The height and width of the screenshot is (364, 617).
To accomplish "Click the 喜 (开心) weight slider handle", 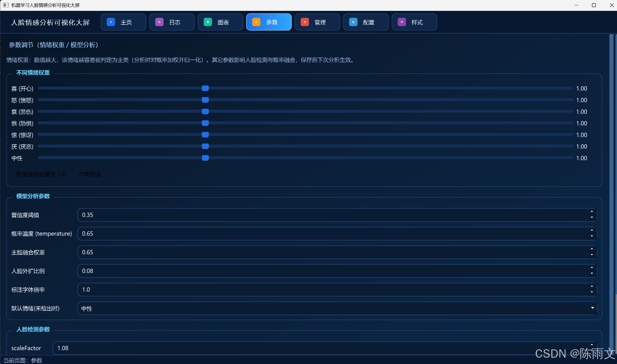I will [x=205, y=88].
